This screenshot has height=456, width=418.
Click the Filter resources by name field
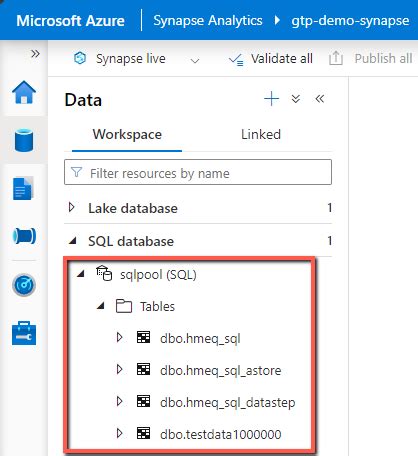[198, 172]
